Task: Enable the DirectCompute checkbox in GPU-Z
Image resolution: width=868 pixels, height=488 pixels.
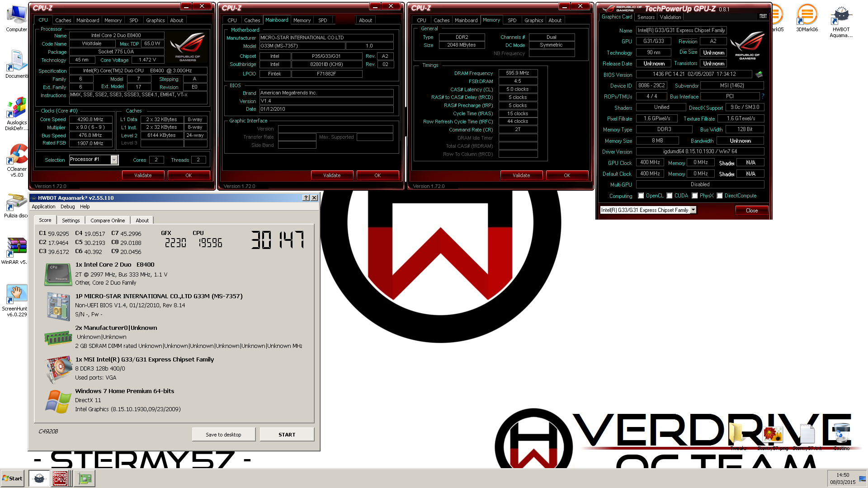Action: pyautogui.click(x=720, y=196)
